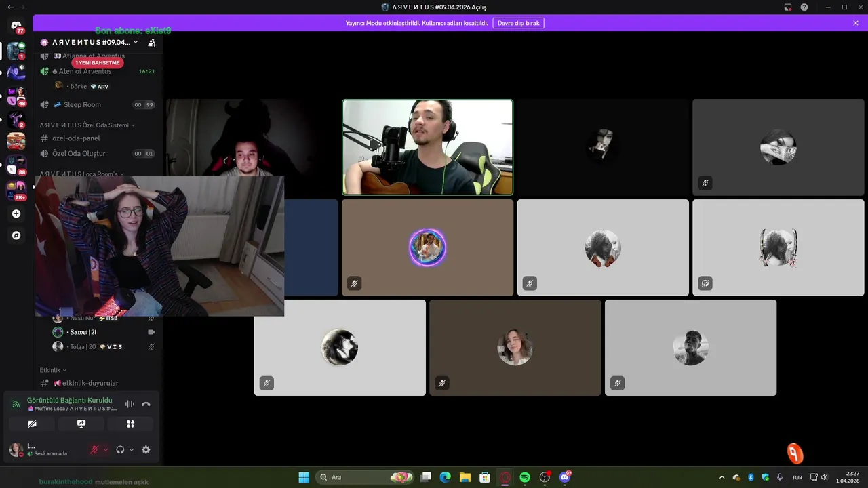Viewport: 868px width, 488px height.
Task: Open the volume tray control
Action: point(825,477)
